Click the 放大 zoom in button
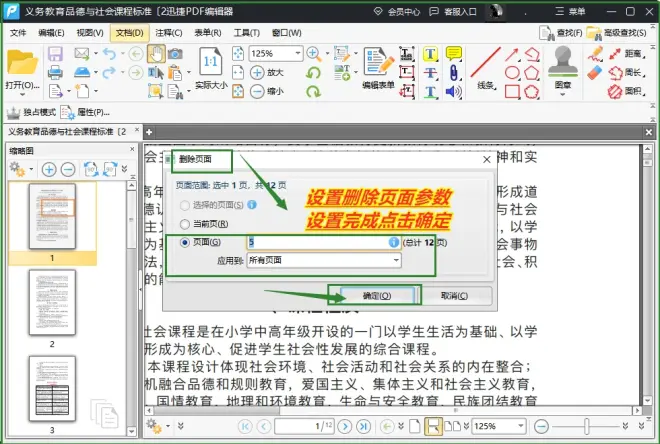Viewport: 660px width, 444px height. tap(267, 72)
